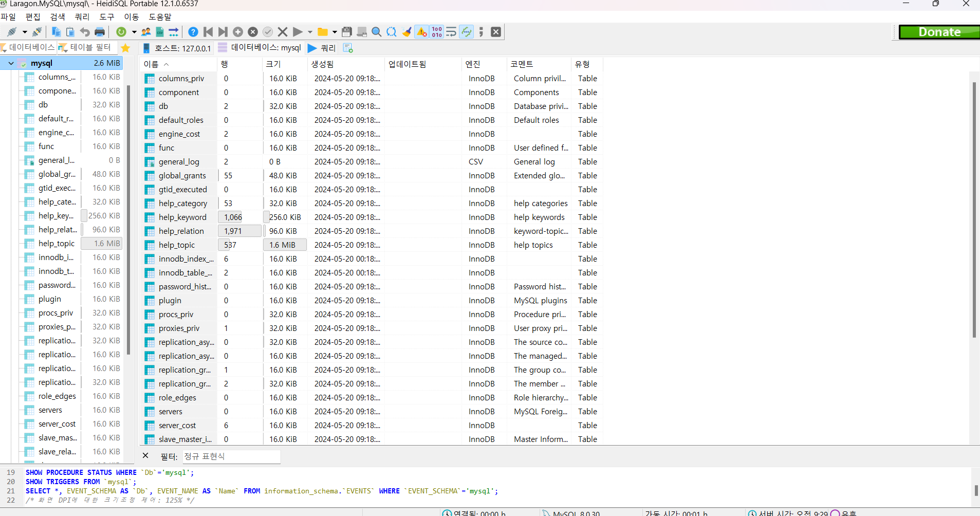Screen dimensions: 980x516
Task: Print using the printer toolbar icon
Action: pos(100,32)
